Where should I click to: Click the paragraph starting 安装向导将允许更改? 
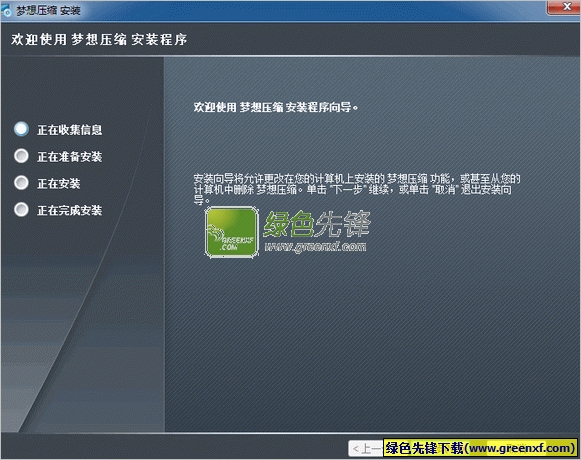click(x=357, y=189)
